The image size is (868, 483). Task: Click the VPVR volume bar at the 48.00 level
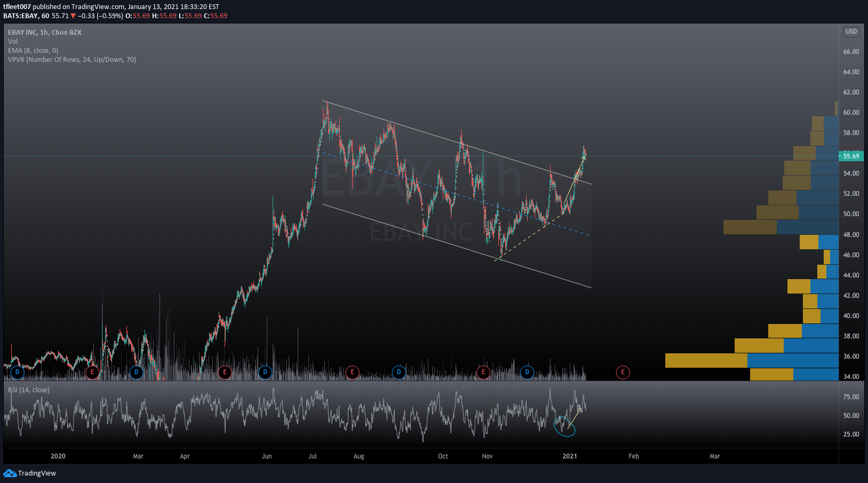(x=781, y=227)
